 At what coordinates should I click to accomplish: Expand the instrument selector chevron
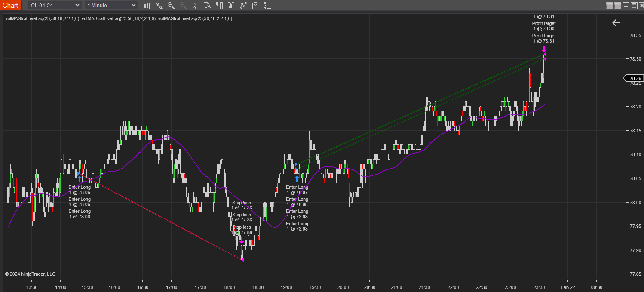(x=77, y=6)
